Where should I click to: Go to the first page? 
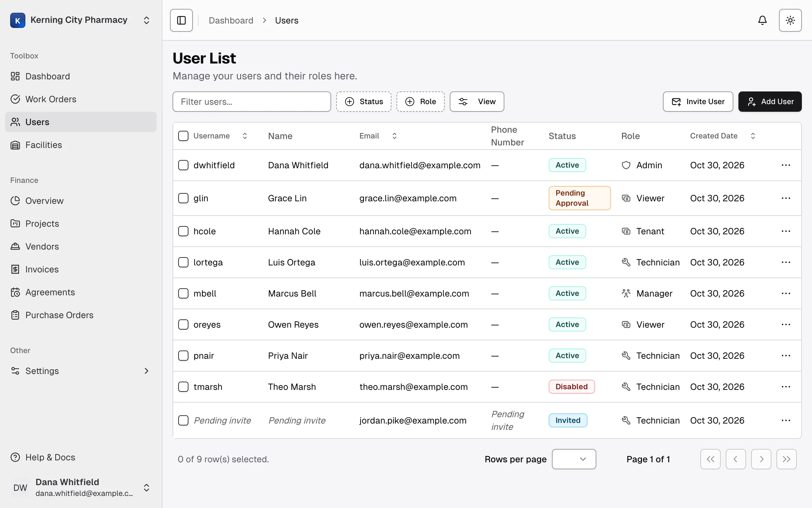pos(710,459)
